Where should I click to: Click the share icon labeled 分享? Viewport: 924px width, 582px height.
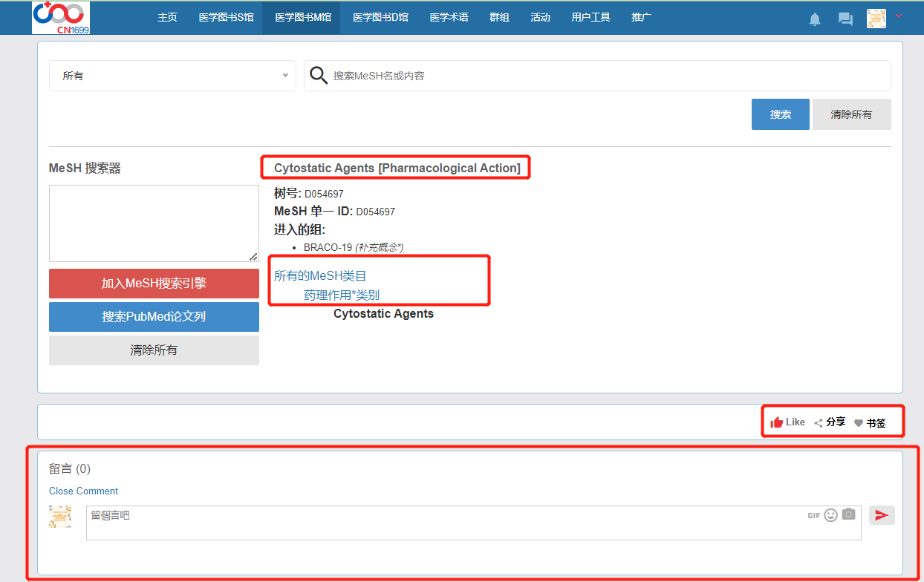point(819,422)
